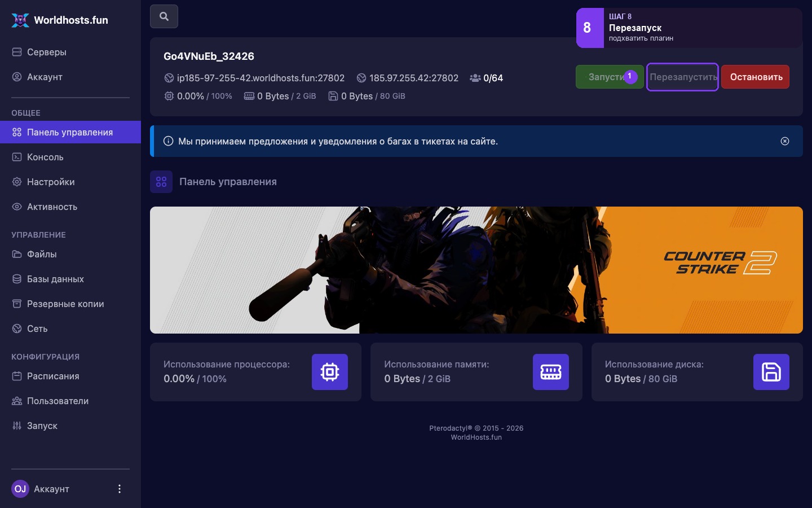The image size is (812, 508).
Task: Click the green Запустить button
Action: (610, 77)
